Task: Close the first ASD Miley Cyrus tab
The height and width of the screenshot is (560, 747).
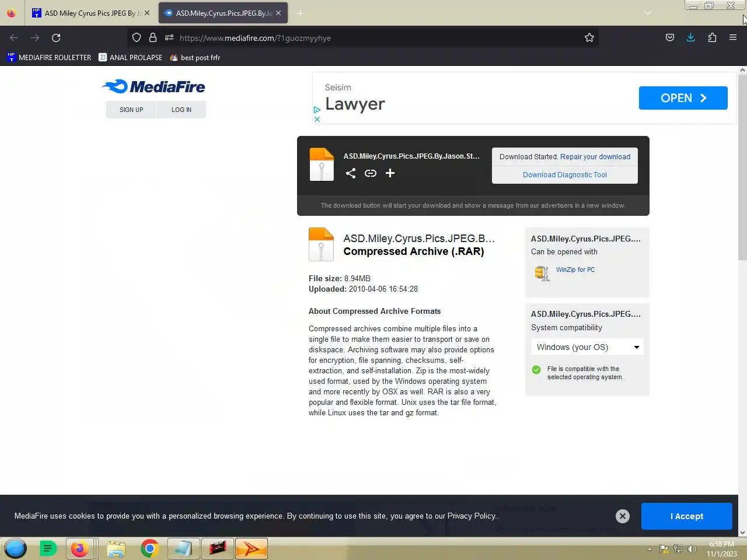Action: (x=147, y=13)
